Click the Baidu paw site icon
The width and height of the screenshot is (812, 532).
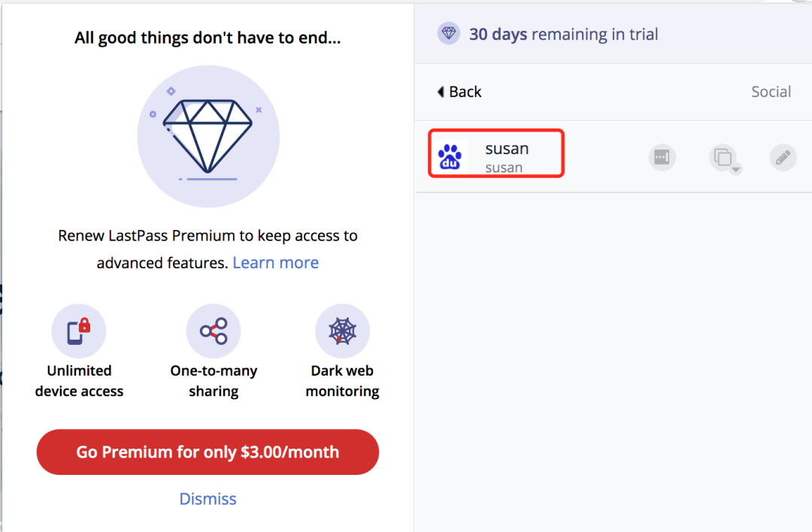(x=450, y=157)
